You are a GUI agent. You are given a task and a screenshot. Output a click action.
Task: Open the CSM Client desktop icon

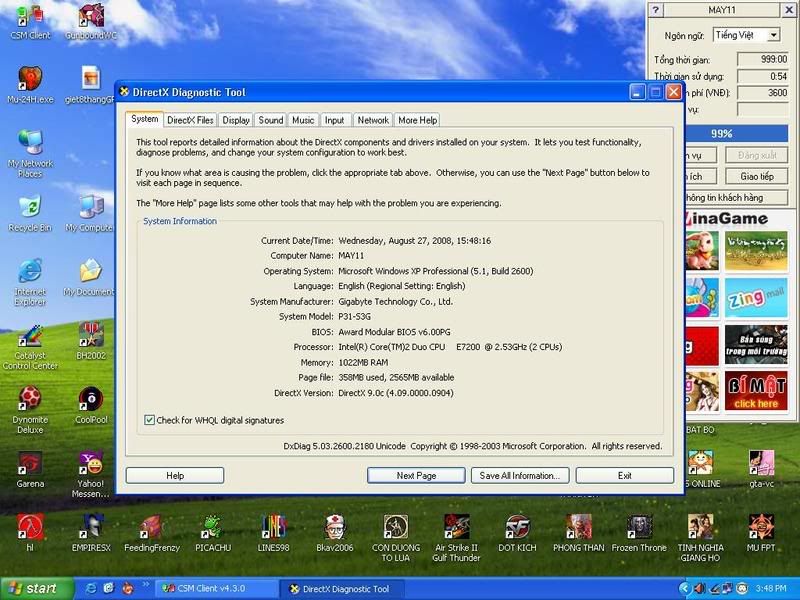pos(30,22)
